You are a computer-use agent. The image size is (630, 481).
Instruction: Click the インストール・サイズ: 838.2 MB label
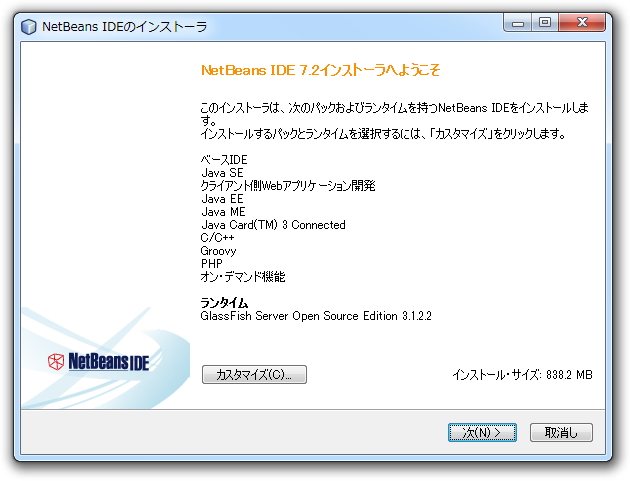(522, 375)
